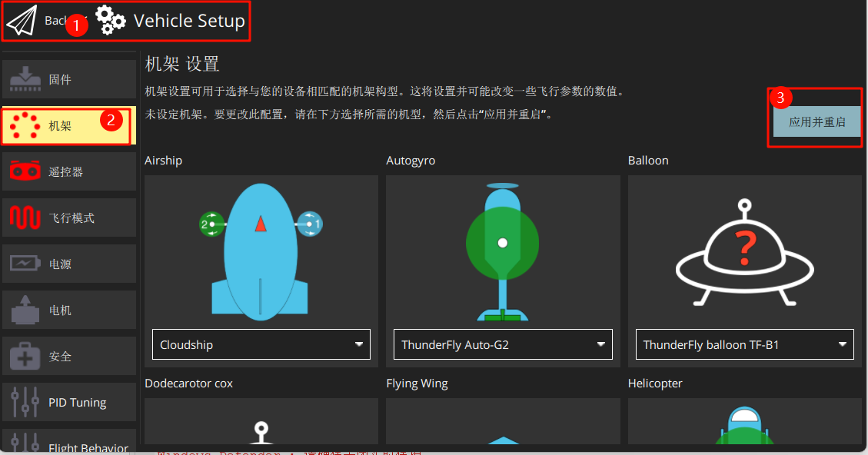
Task: Click the safety first-aid kit icon
Action: [x=25, y=357]
